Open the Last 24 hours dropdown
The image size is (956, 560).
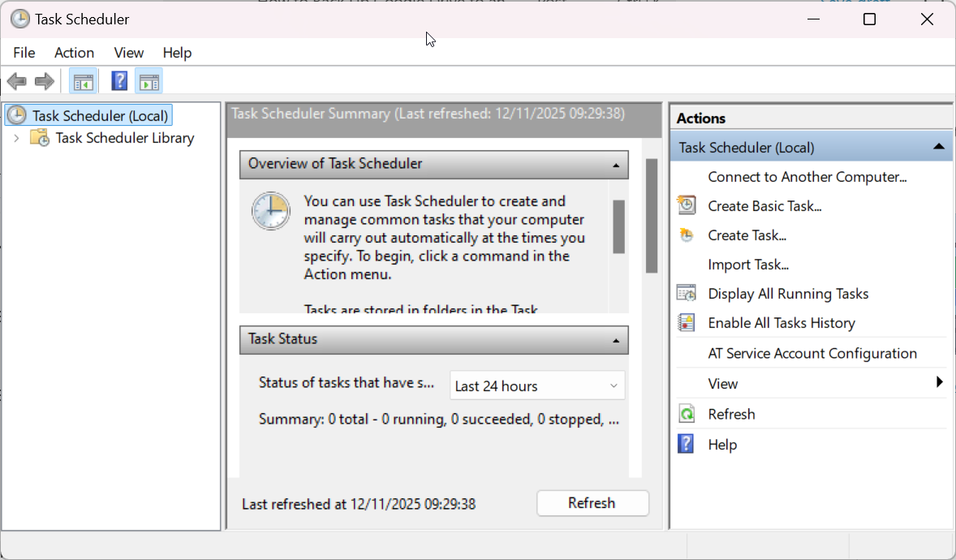pos(537,386)
